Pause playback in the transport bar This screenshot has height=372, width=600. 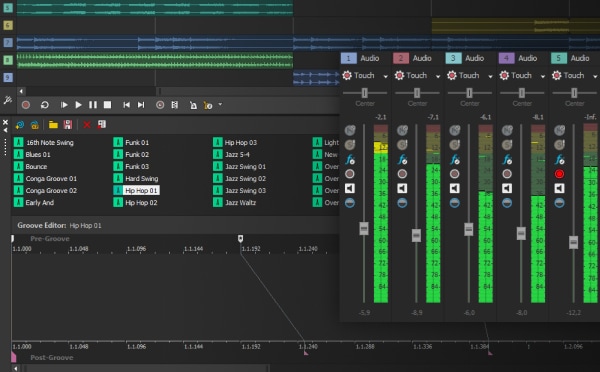click(93, 105)
